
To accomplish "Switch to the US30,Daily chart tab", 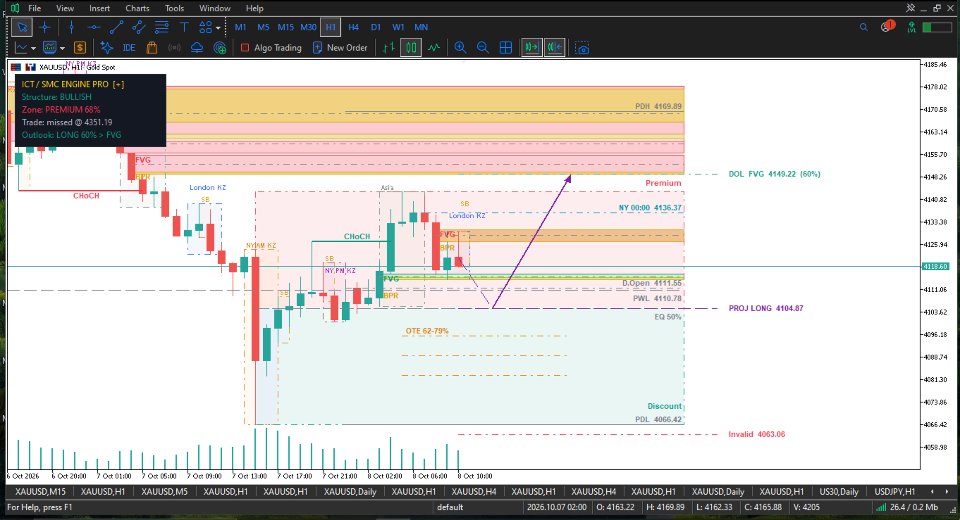I will (839, 491).
